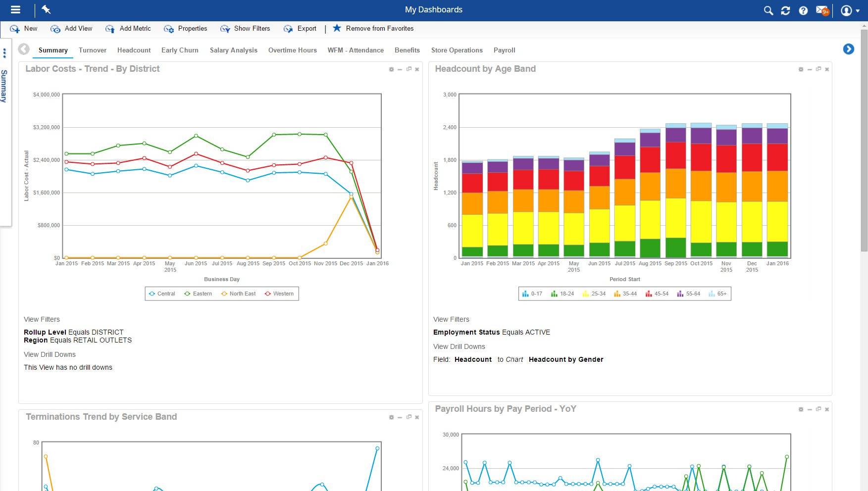Open the messages envelope with 9+ badge
This screenshot has width=868, height=491.
[x=821, y=10]
